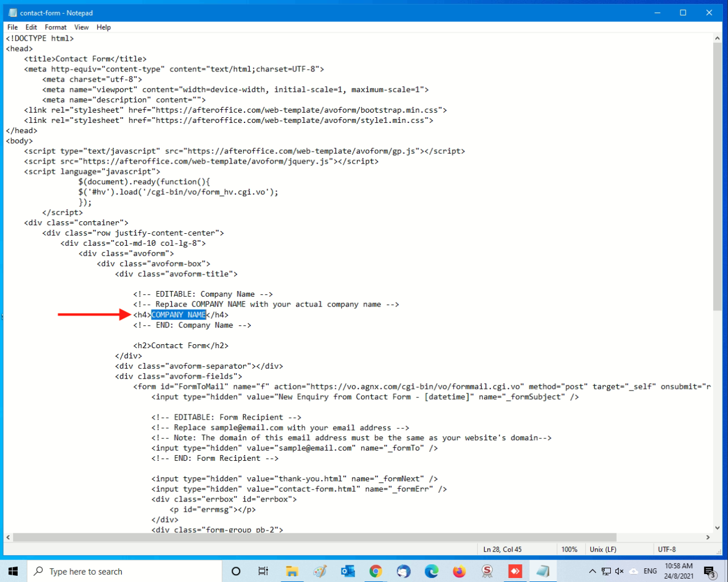Open the notification Action Center
The image size is (728, 582).
point(709,571)
